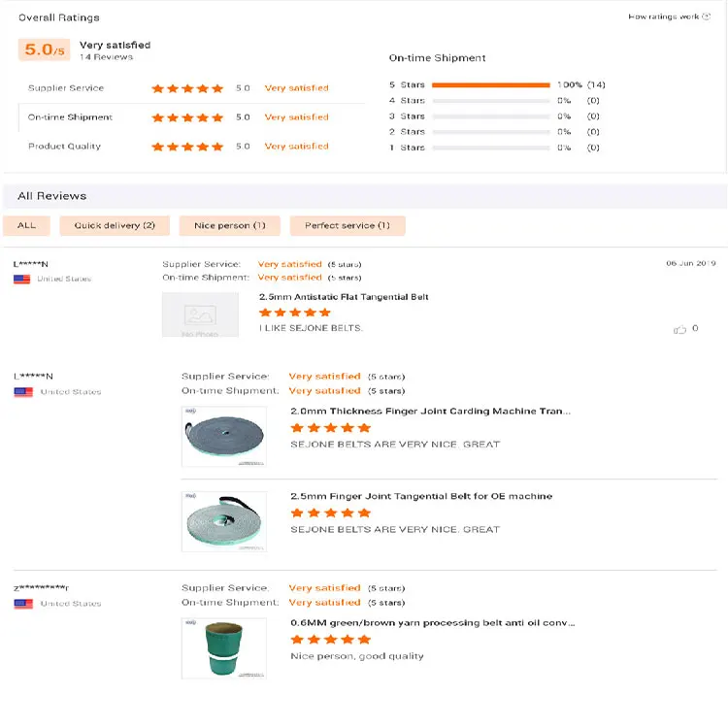The width and height of the screenshot is (728, 728).
Task: Click the stars above "I LIKE SEJONE BELTS"
Action: [295, 313]
